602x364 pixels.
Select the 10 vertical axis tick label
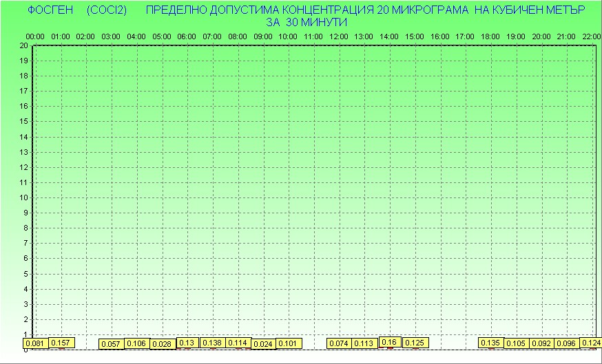coord(24,197)
